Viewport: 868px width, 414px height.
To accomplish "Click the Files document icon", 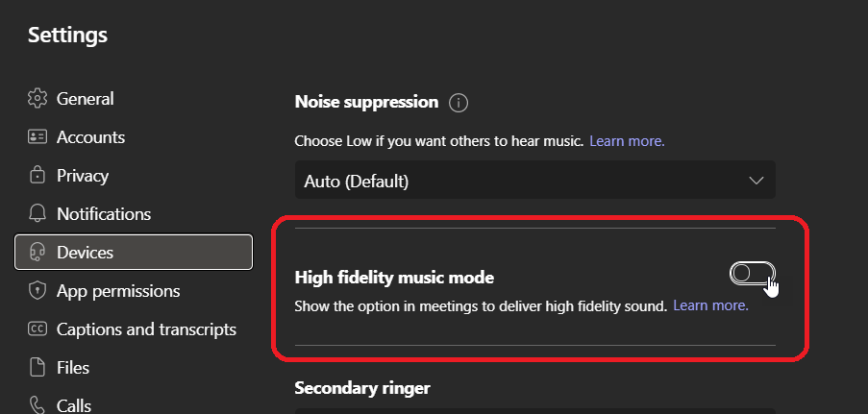I will tap(37, 368).
